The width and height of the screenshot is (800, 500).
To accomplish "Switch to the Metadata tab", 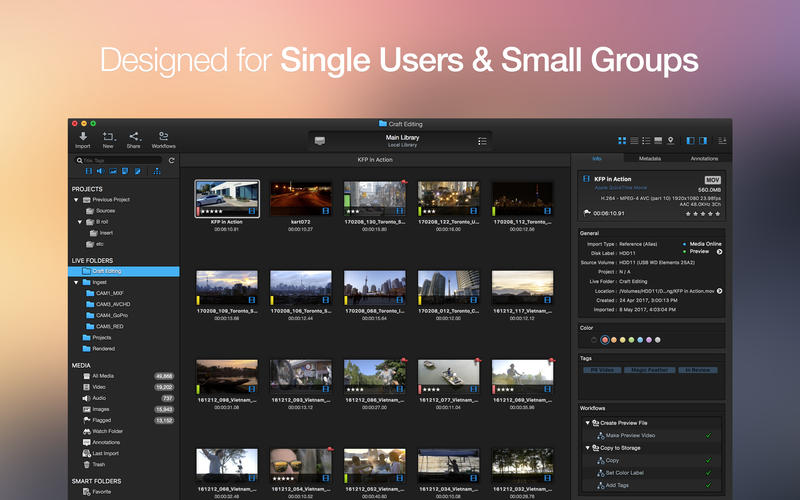I will tap(649, 158).
